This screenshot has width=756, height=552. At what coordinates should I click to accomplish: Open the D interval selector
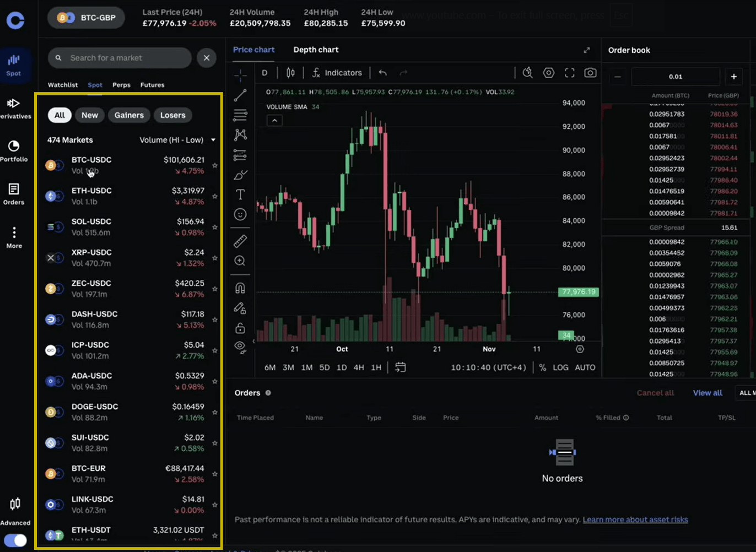264,73
